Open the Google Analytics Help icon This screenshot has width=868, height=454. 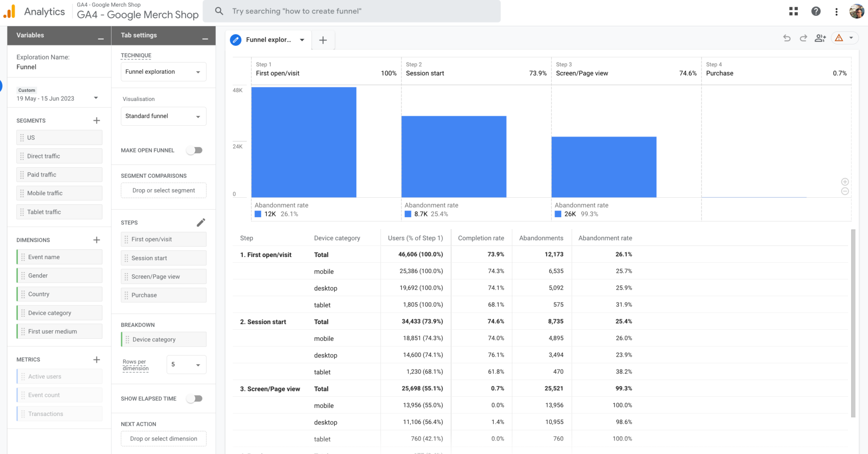click(x=816, y=11)
